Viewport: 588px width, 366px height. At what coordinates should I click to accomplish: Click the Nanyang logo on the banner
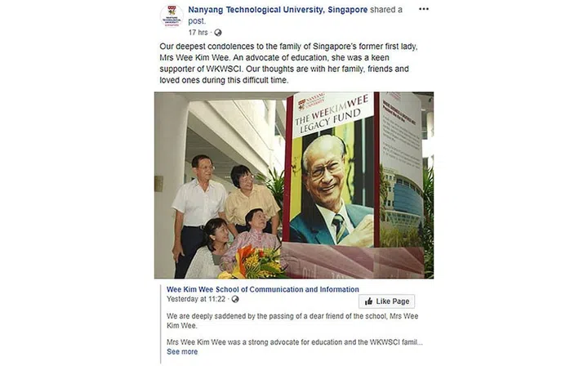point(311,101)
